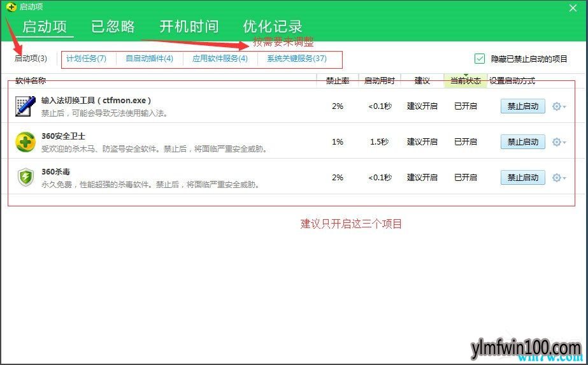Screen dimensions: 588x365
Task: Open the 系统关键服务(37) sub-tab
Action: 296,59
